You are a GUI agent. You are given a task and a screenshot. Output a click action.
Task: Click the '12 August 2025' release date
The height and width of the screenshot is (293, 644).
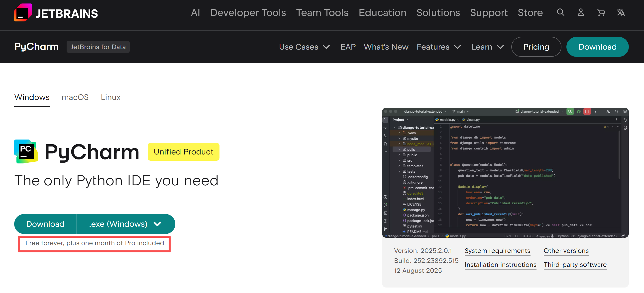pyautogui.click(x=418, y=271)
